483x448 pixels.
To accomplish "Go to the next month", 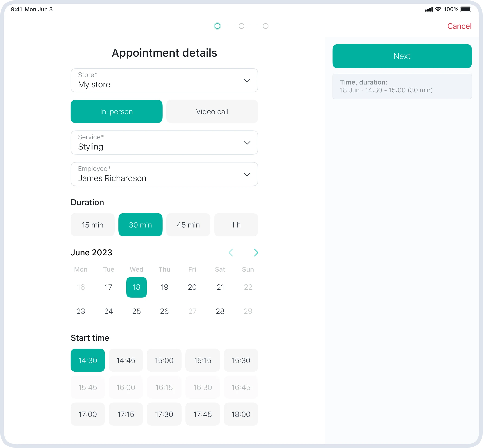I will coord(256,253).
